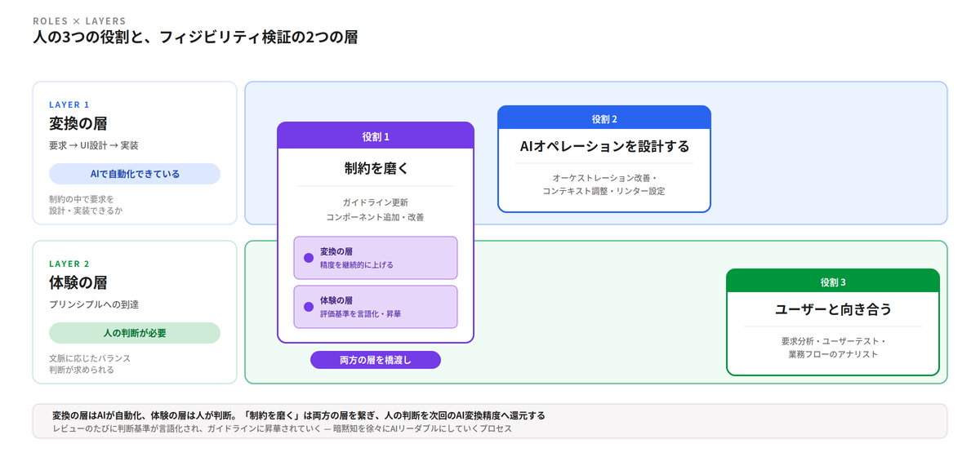
Task: Select the '役割 2' blue card header
Action: click(604, 119)
